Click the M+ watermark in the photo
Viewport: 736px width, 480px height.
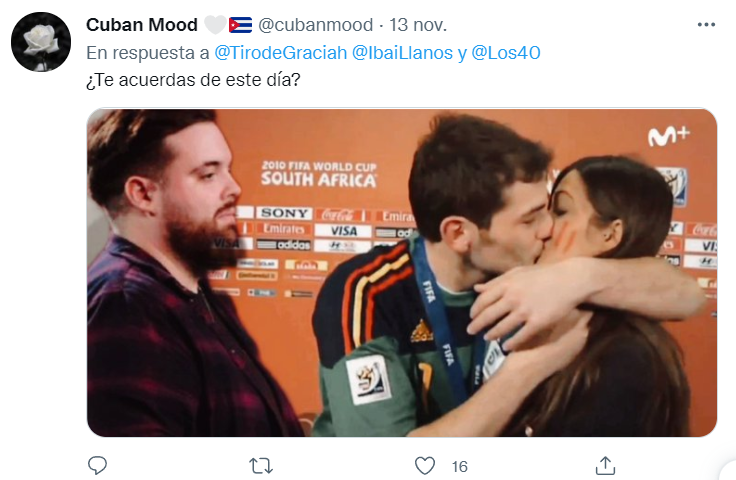(668, 136)
